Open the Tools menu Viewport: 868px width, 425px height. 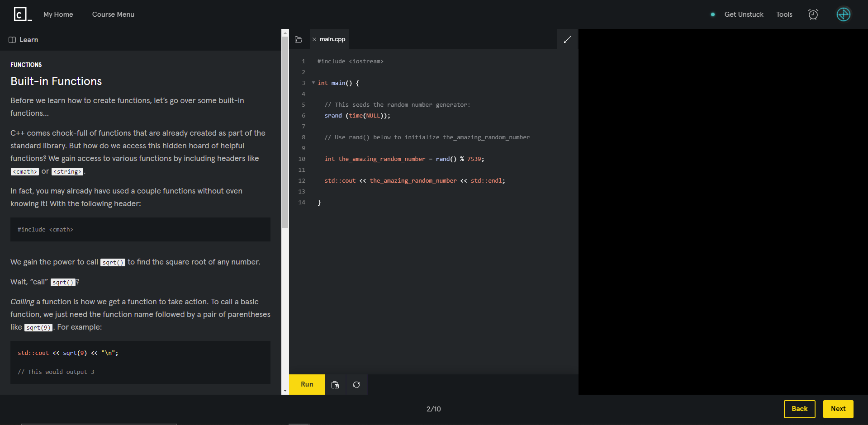click(784, 14)
